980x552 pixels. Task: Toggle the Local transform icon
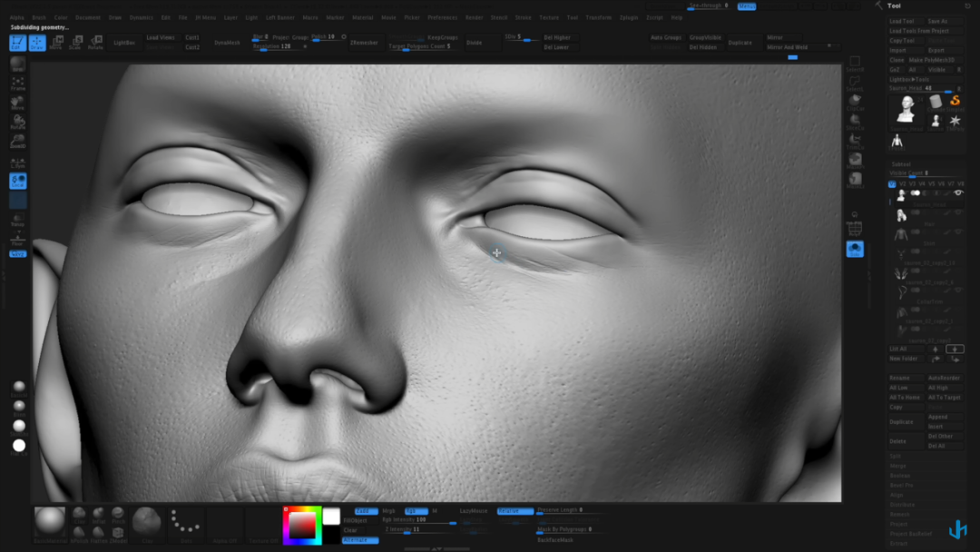point(17,181)
